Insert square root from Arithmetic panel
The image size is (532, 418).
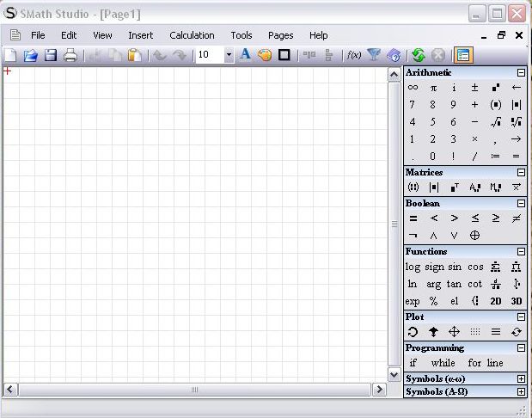coord(496,122)
